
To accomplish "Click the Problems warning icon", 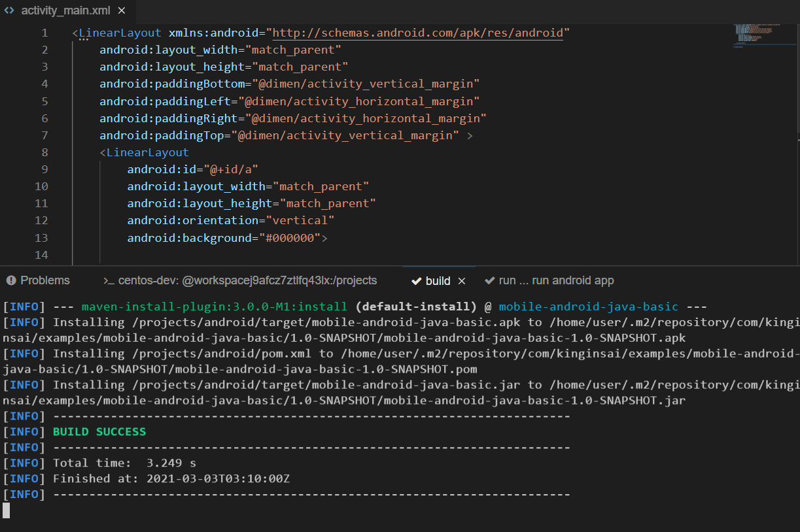I will [x=10, y=280].
